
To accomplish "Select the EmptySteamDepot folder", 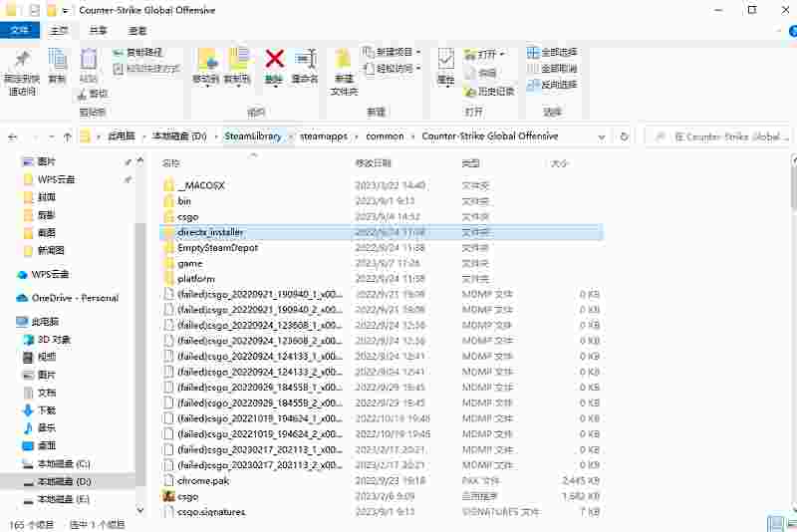I will (x=217, y=248).
